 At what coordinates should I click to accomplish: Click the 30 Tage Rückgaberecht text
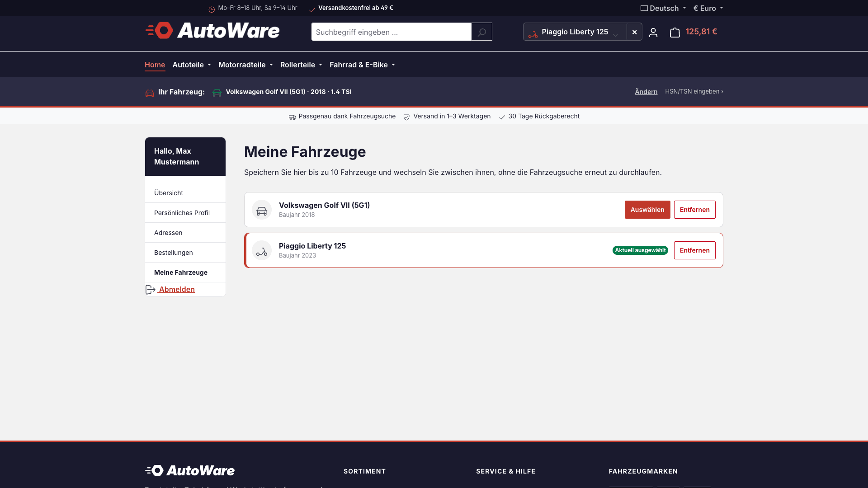tap(544, 116)
